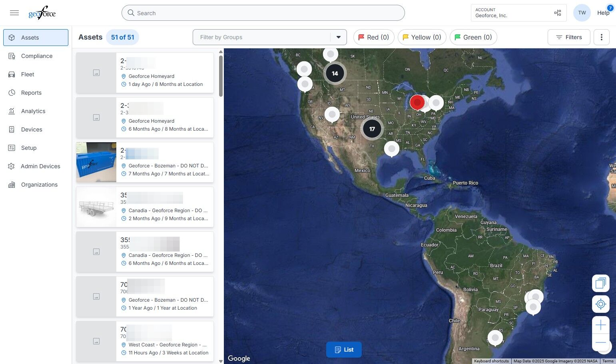Viewport: 616px width, 364px height.
Task: Click the Compliance sidebar icon
Action: [x=12, y=56]
